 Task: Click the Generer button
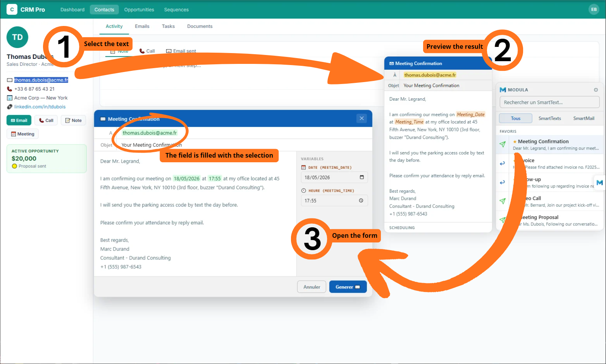(348, 287)
